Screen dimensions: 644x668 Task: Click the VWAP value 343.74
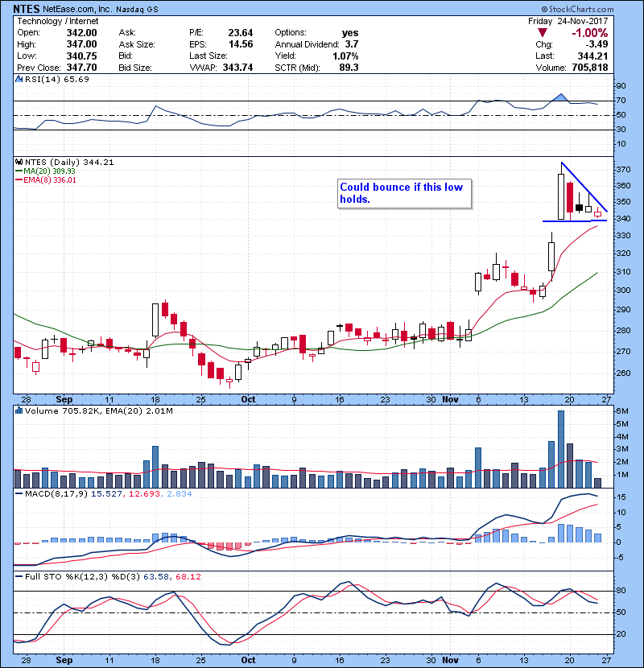[x=237, y=68]
